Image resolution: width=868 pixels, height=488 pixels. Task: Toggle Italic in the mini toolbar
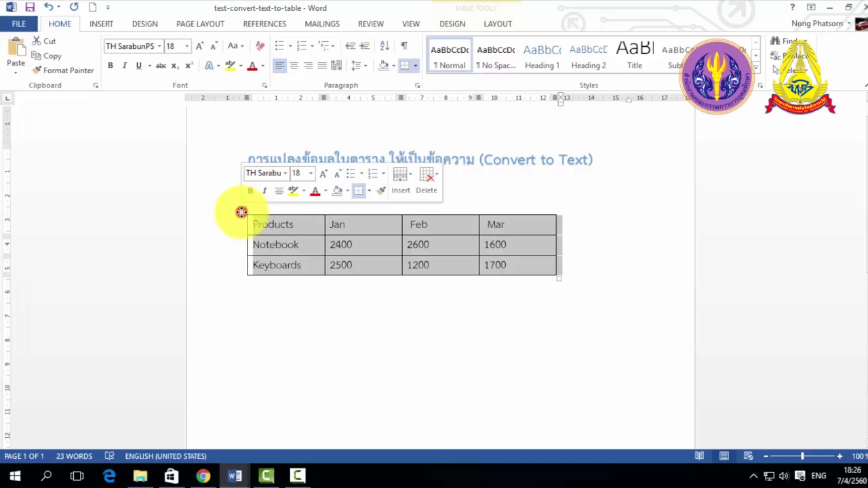coord(264,190)
